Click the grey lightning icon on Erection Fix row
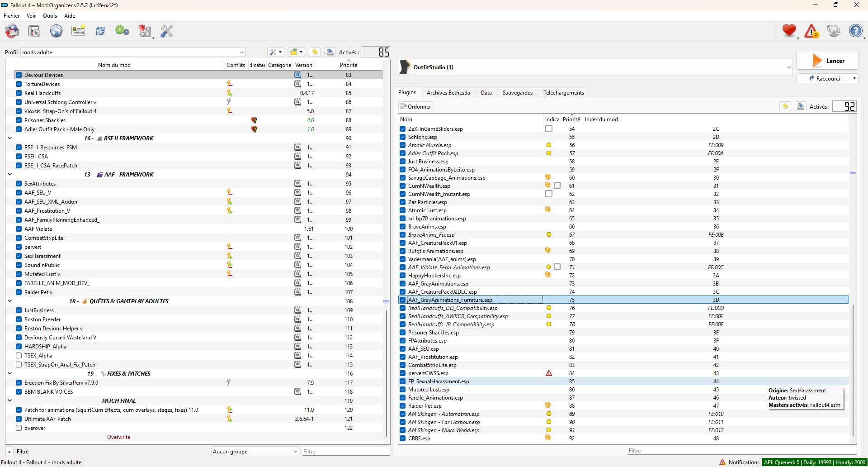The image size is (868, 467). pyautogui.click(x=229, y=382)
